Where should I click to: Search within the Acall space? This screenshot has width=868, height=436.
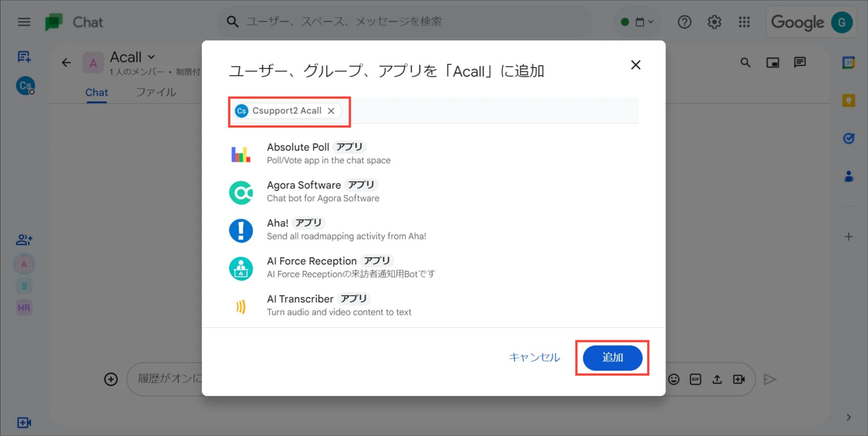745,62
